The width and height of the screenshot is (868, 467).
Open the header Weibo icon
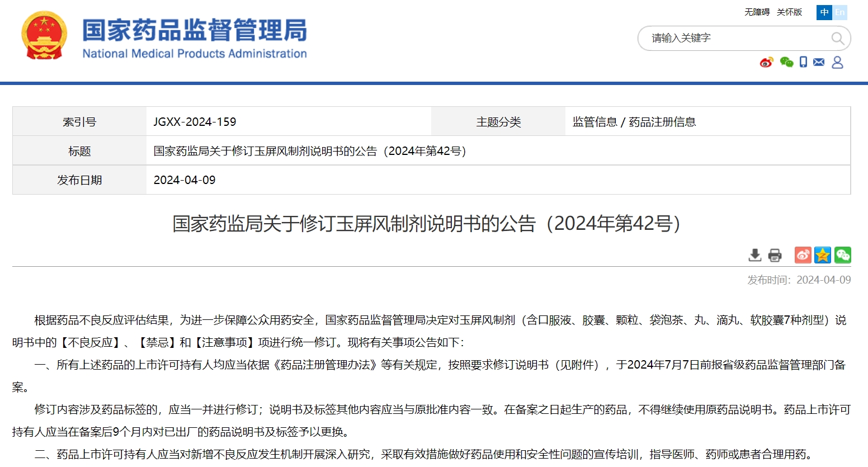766,62
